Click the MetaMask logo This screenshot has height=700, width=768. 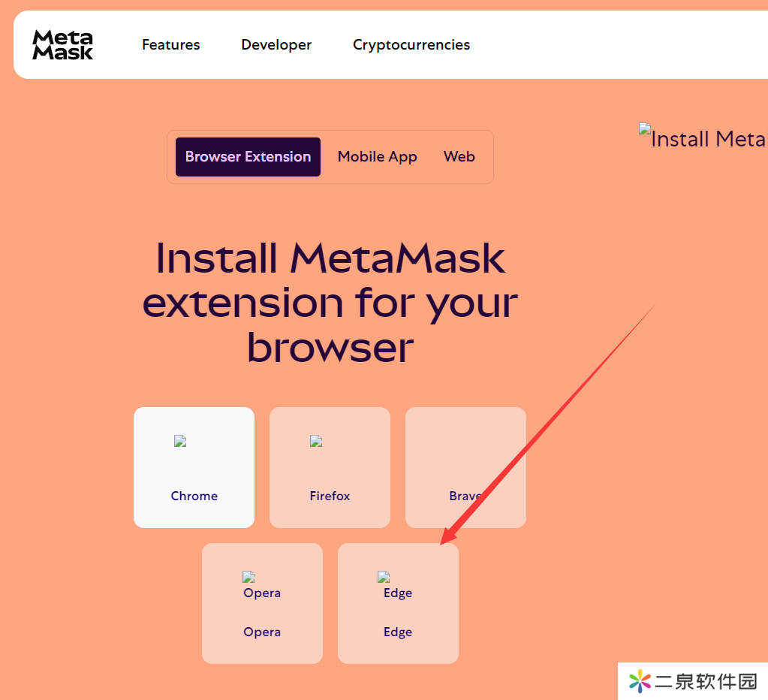pos(63,44)
